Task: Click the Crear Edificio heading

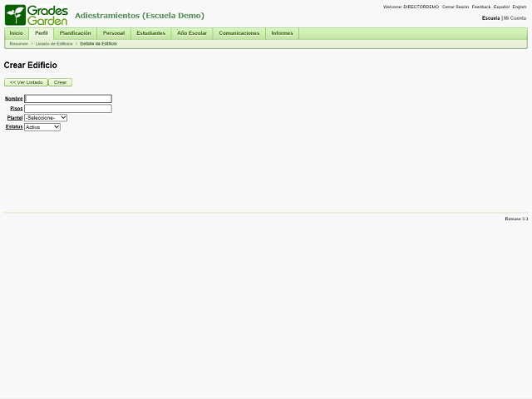Action: (x=31, y=65)
